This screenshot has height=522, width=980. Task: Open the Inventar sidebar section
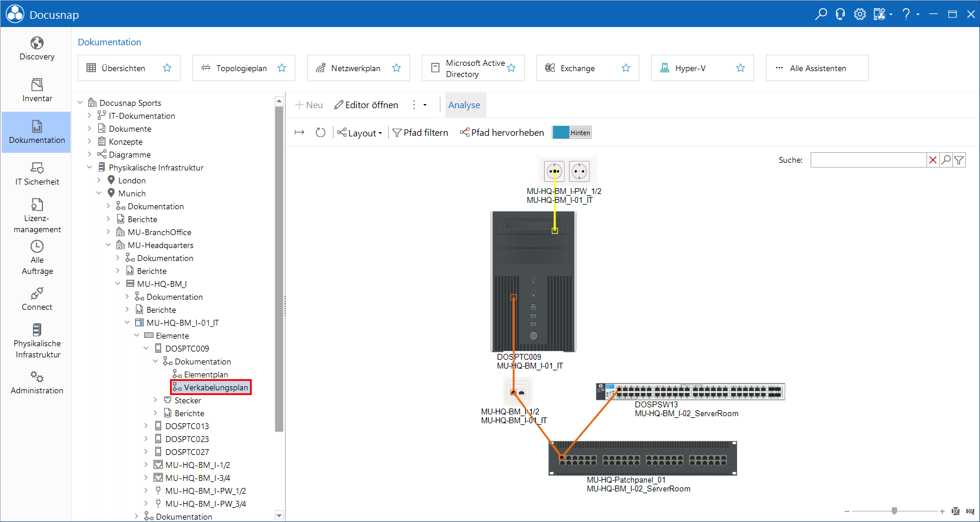[36, 91]
